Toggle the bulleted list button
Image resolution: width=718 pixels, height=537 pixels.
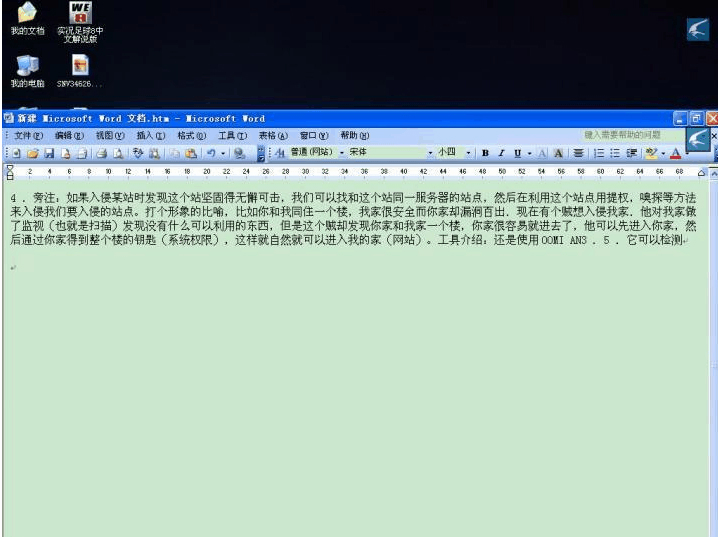coord(615,153)
